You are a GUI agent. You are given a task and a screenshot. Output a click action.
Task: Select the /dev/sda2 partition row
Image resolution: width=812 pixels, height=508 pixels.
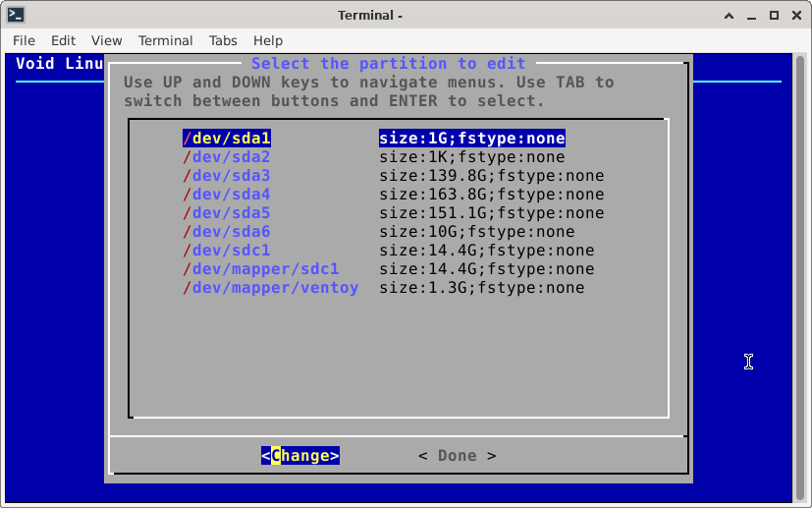[x=227, y=157]
